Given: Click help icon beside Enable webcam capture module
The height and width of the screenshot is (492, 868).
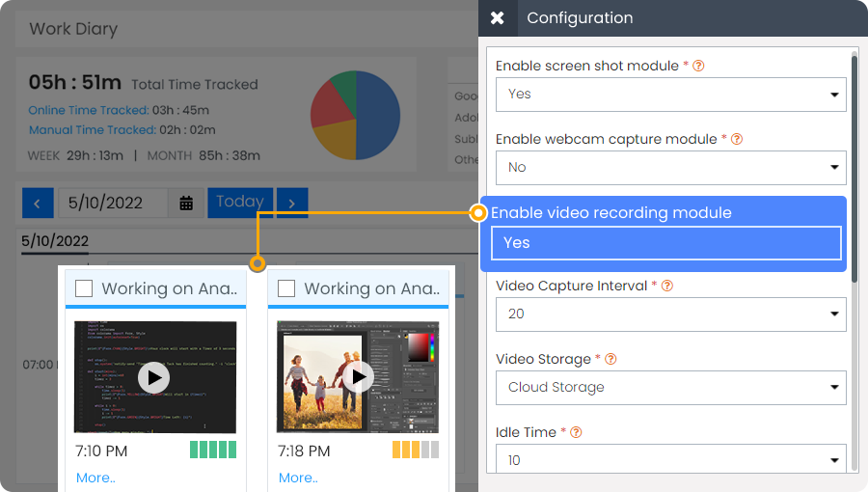Looking at the screenshot, I should coord(737,139).
